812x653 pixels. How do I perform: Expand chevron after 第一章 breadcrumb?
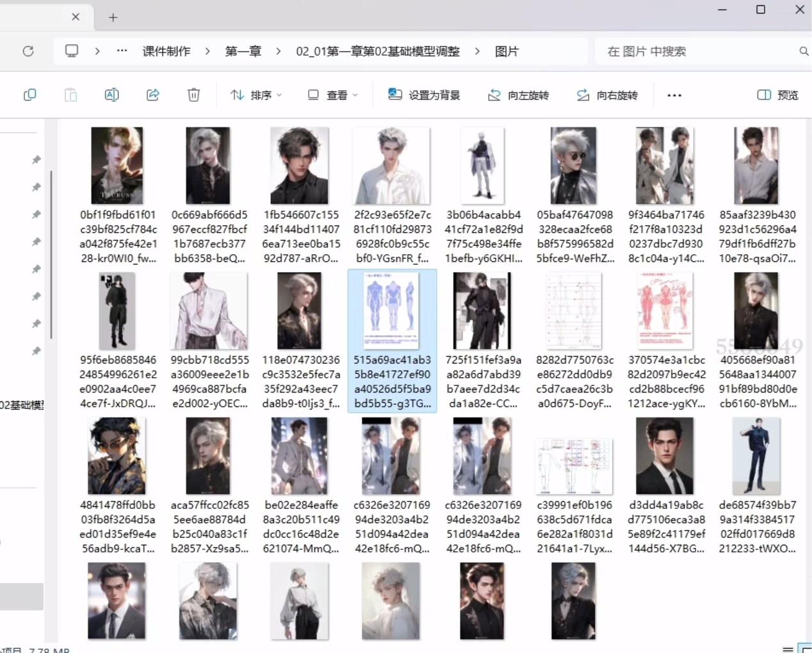click(x=278, y=51)
